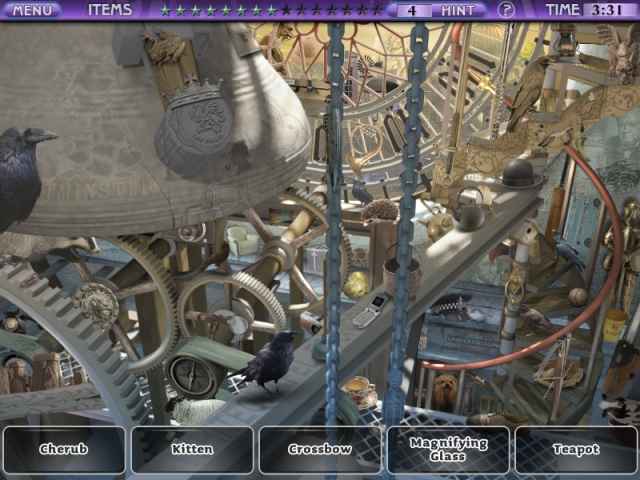Image resolution: width=640 pixels, height=480 pixels.
Task: Select the Cherub item slot
Action: coord(64,449)
